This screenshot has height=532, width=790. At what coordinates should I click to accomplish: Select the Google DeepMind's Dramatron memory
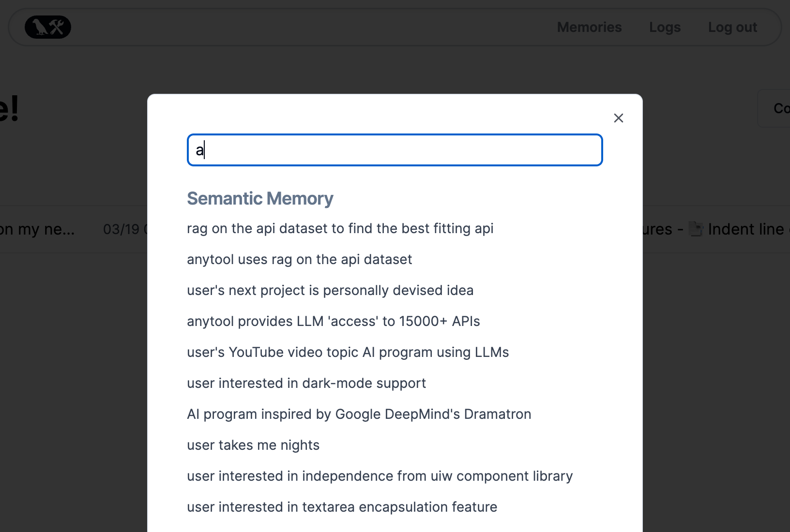pos(359,414)
